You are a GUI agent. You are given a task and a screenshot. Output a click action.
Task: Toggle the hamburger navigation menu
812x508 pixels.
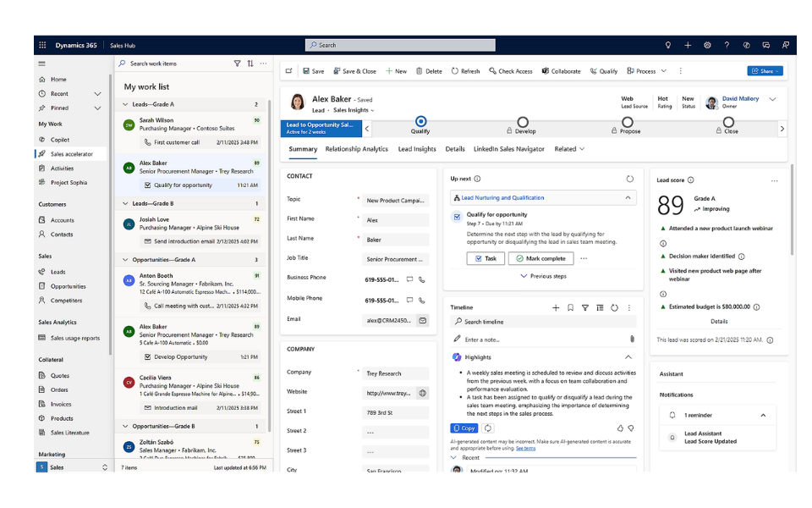pyautogui.click(x=42, y=63)
